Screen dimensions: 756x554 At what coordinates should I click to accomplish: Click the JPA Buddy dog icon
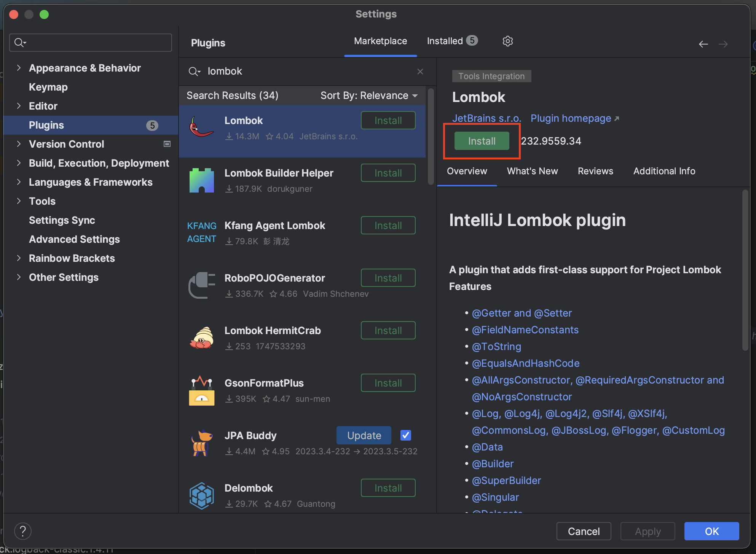coord(201,443)
